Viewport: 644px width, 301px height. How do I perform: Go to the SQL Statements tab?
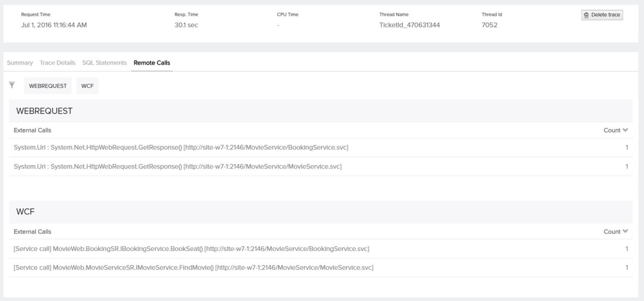point(104,63)
